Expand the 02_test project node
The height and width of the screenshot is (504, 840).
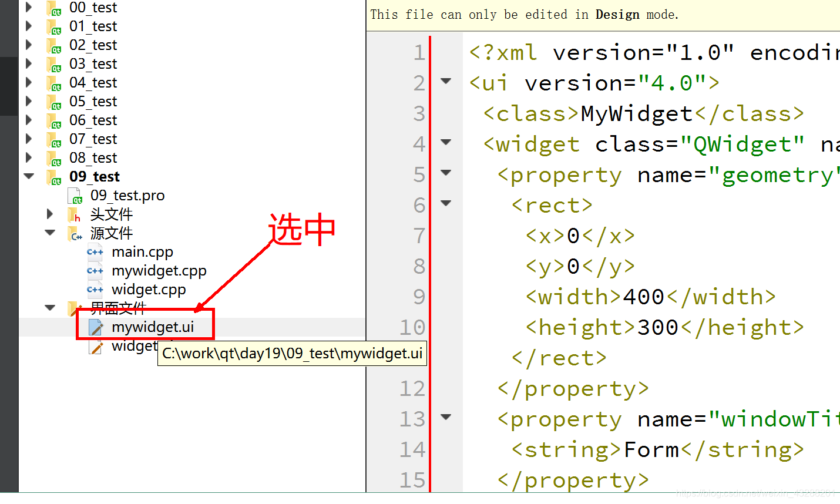pyautogui.click(x=29, y=45)
